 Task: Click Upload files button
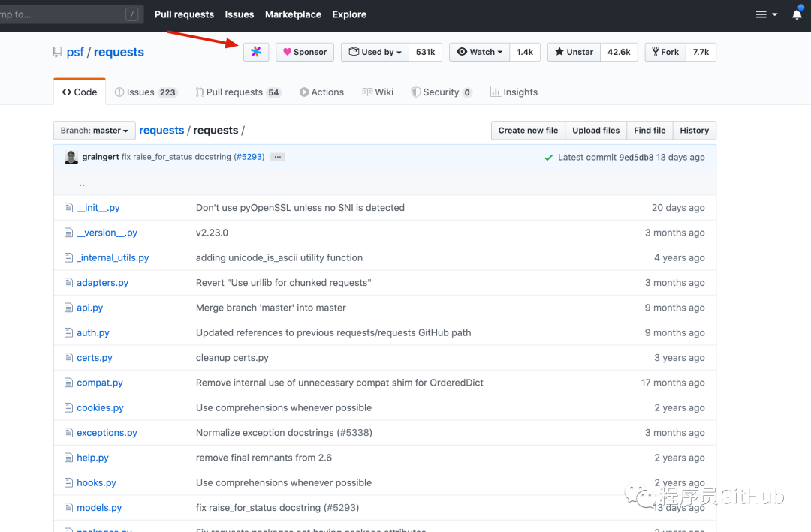tap(595, 131)
